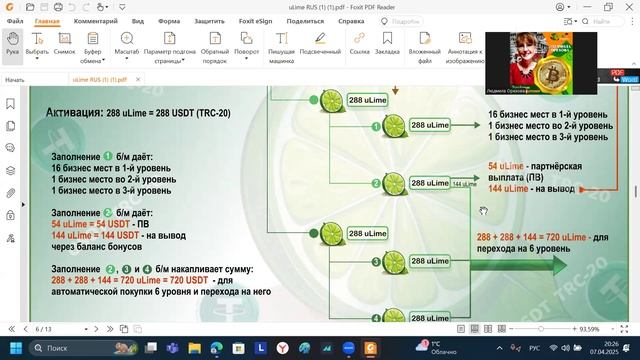This screenshot has height=360, width=640.
Task: Activate the Снимок snapshot tool
Action: pyautogui.click(x=64, y=44)
